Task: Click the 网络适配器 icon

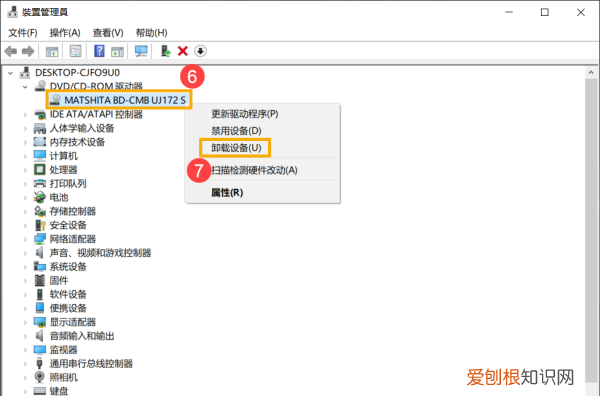Action: point(40,239)
